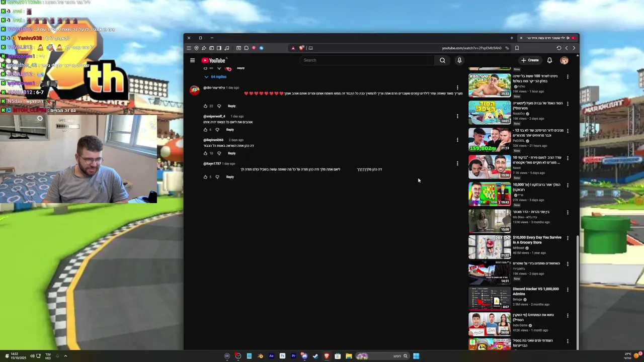Open @itayn1737 channel link
This screenshot has width=644, height=362.
click(x=212, y=164)
